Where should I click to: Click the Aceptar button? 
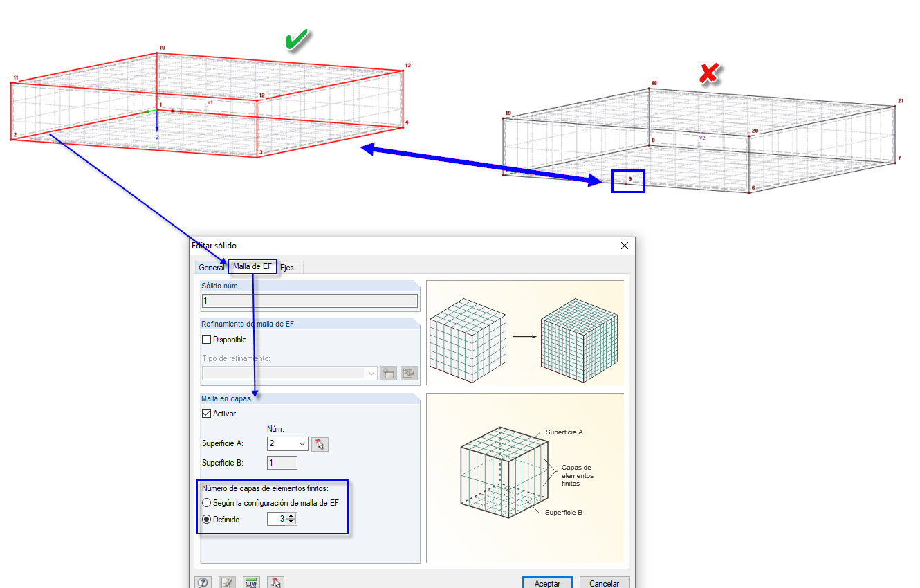click(547, 583)
